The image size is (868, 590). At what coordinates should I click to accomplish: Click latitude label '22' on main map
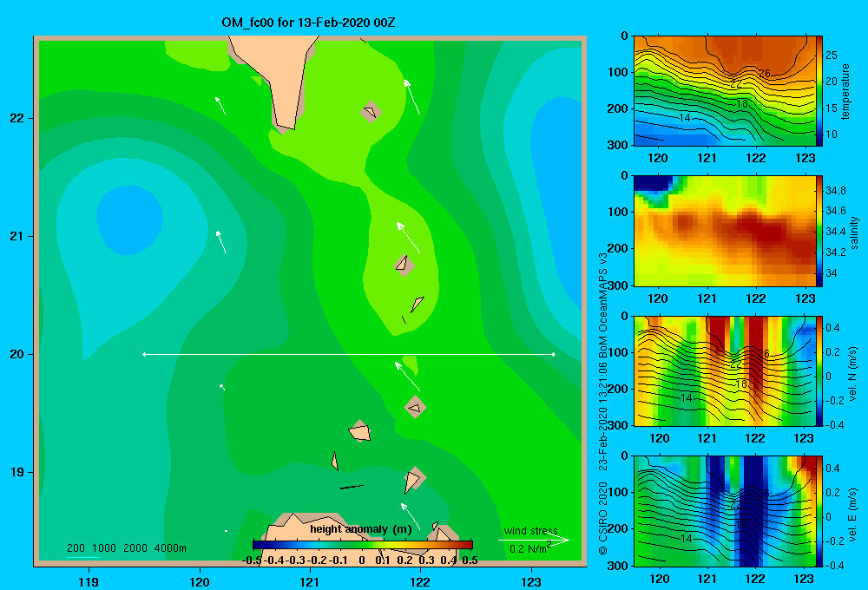17,118
